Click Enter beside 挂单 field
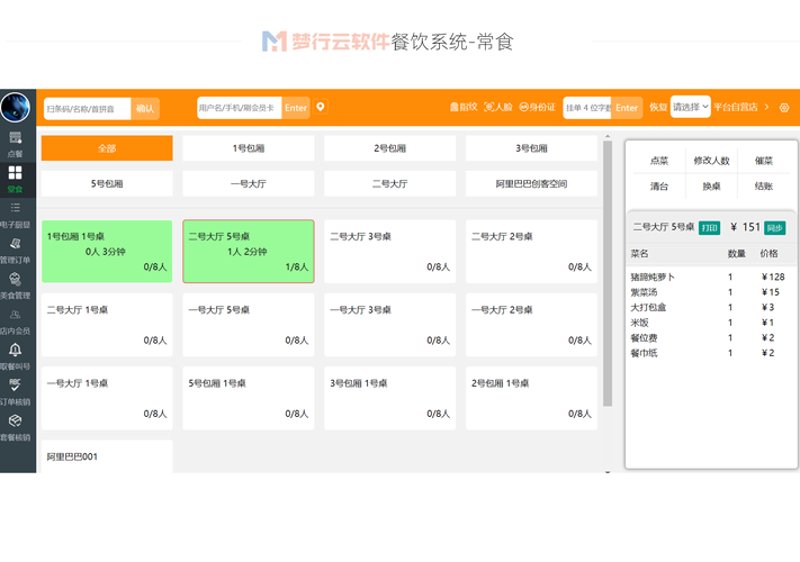Viewport: 800px width, 562px height. (627, 108)
